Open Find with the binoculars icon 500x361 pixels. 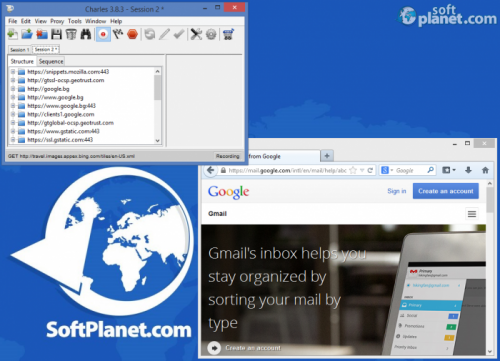pos(86,34)
